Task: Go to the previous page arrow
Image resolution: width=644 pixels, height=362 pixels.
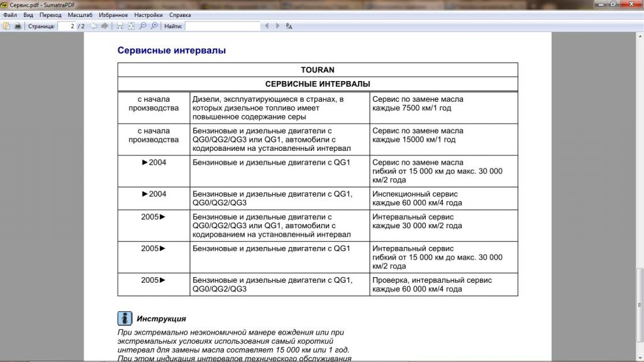Action: 94,26
